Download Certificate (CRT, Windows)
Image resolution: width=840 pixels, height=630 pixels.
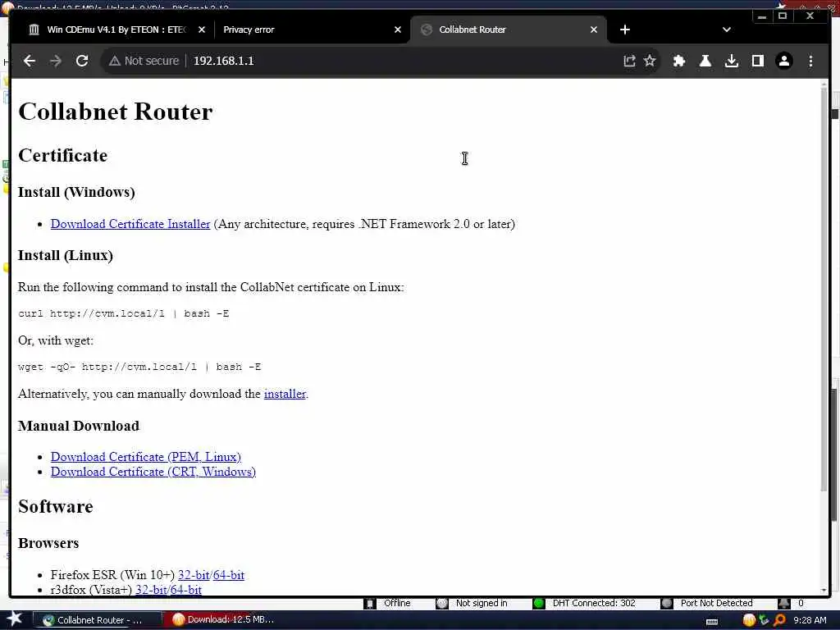153,472
